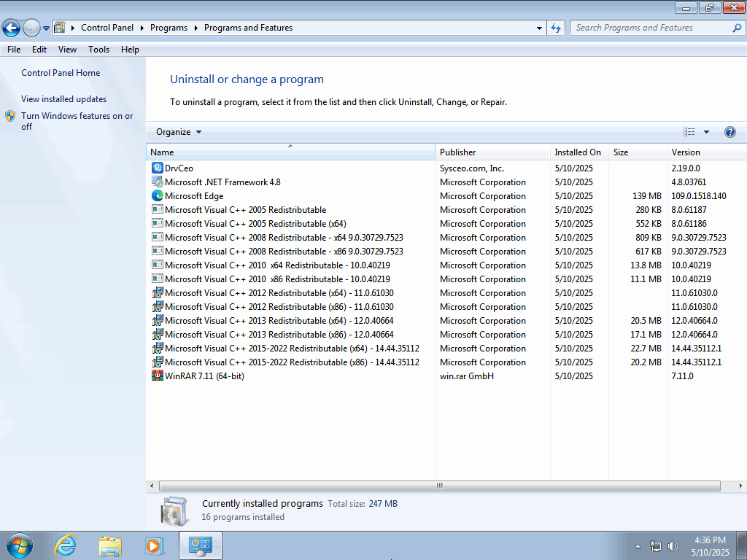Click the horizontal scrollbar thumb
747x560 pixels.
tap(440, 486)
